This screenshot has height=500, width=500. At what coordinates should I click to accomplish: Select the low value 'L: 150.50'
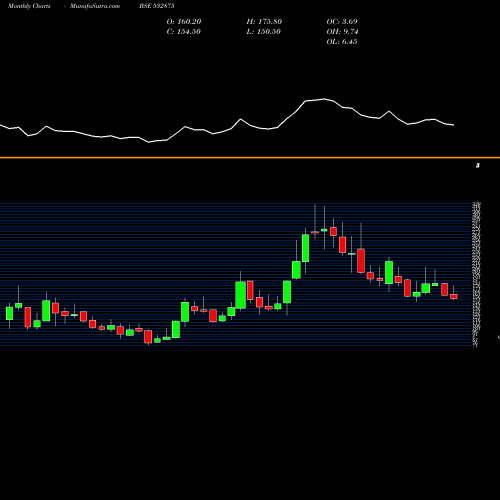[x=263, y=32]
